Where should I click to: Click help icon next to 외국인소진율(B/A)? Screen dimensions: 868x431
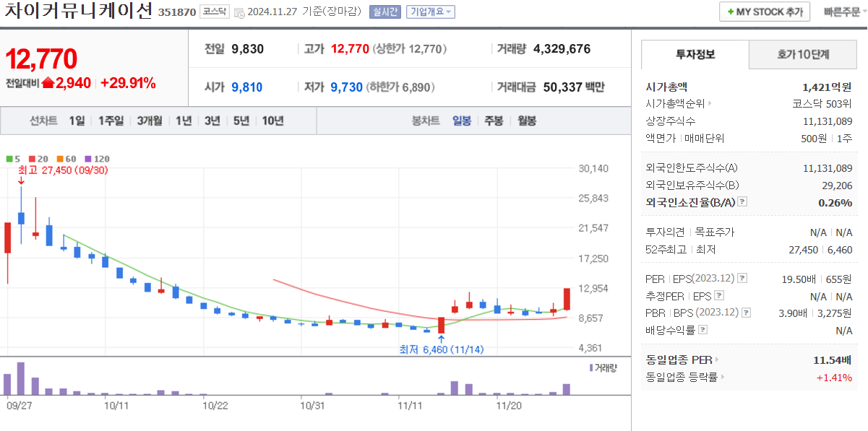(742, 202)
